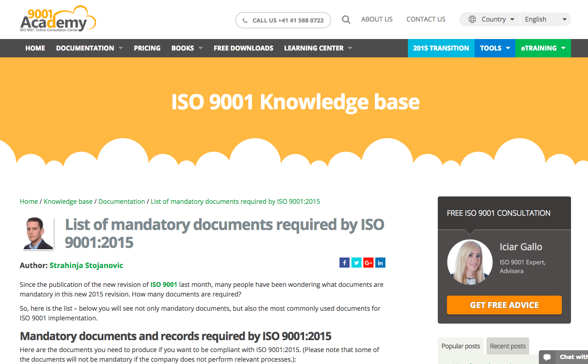Open Knowledge base breadcrumb link

pyautogui.click(x=68, y=202)
